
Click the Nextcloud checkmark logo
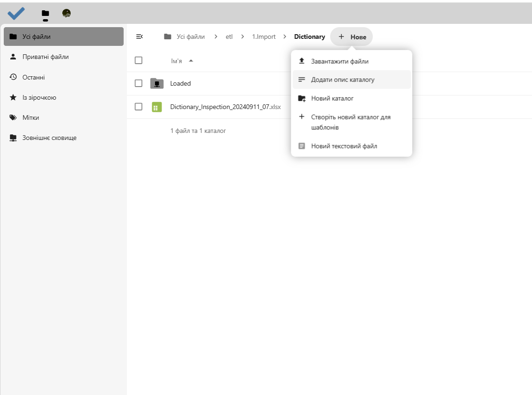point(15,14)
